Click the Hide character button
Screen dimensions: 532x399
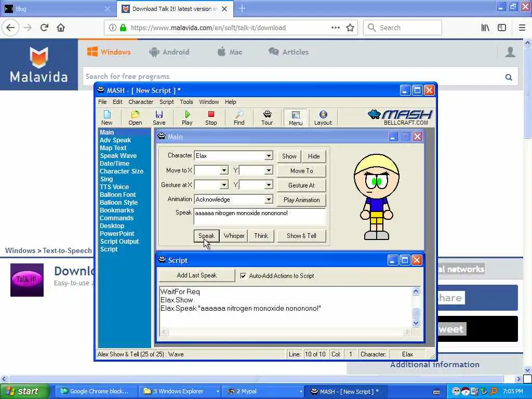[314, 156]
